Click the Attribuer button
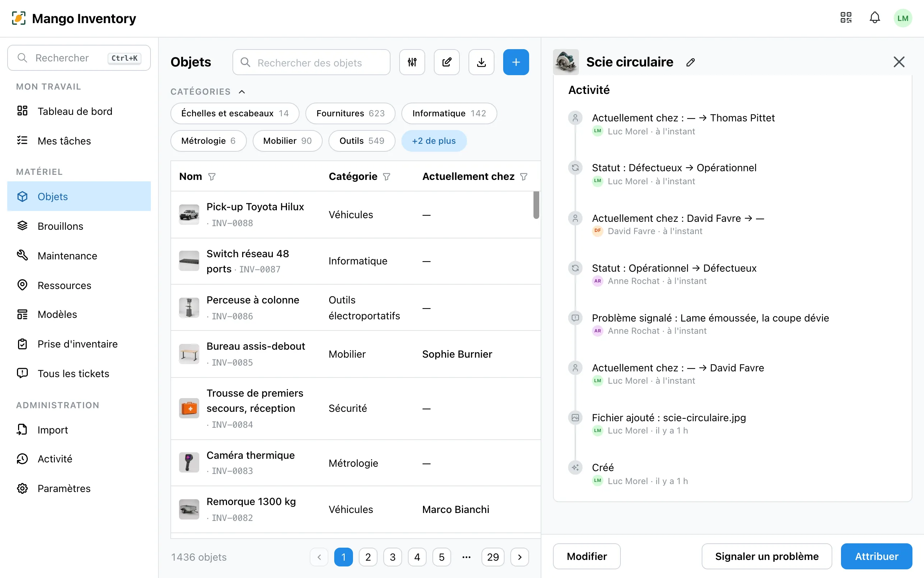 coord(876,556)
